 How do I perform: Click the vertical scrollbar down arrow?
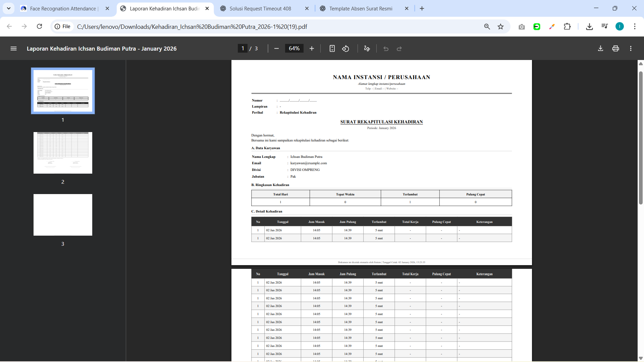click(641, 358)
